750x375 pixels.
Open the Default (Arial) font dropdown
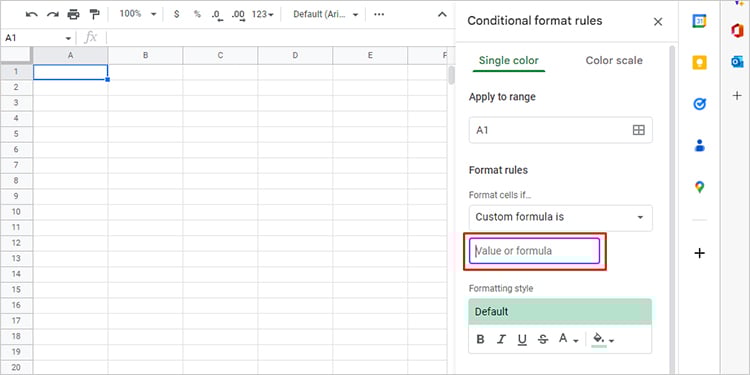pyautogui.click(x=326, y=14)
